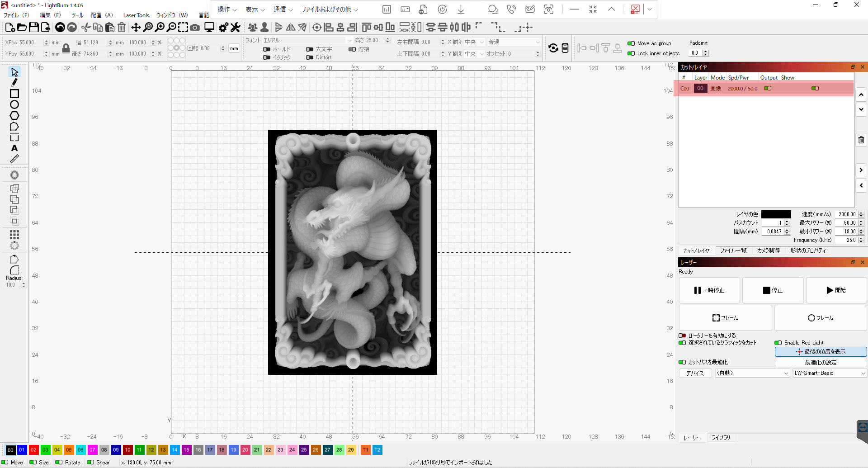Switch to the ファイル一覧 tab
The image size is (868, 468).
[733, 251]
